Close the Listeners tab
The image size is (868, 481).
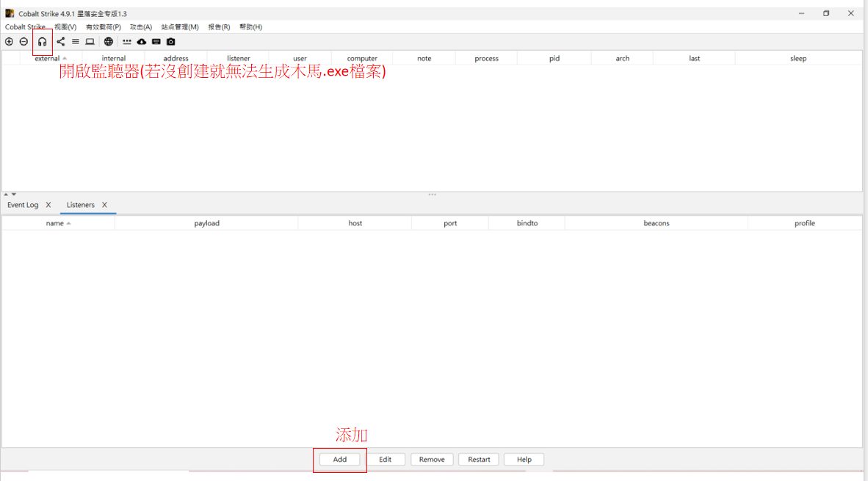104,205
